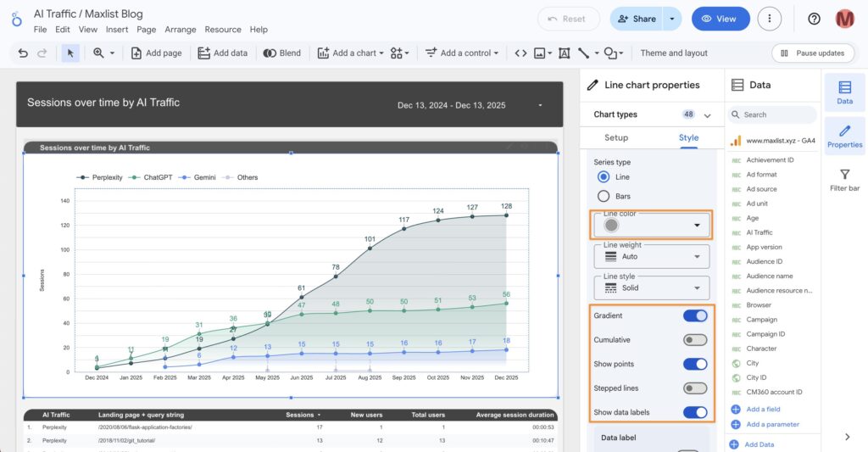Open the File menu
Screen dimensions: 868x452
(41, 30)
